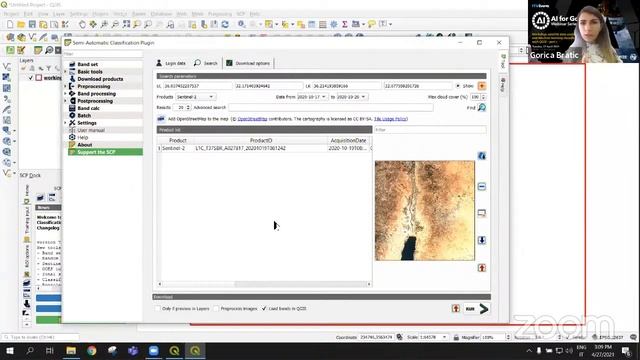The width and height of the screenshot is (640, 360).
Task: Click the AcquisitionDate column header
Action: 348,140
